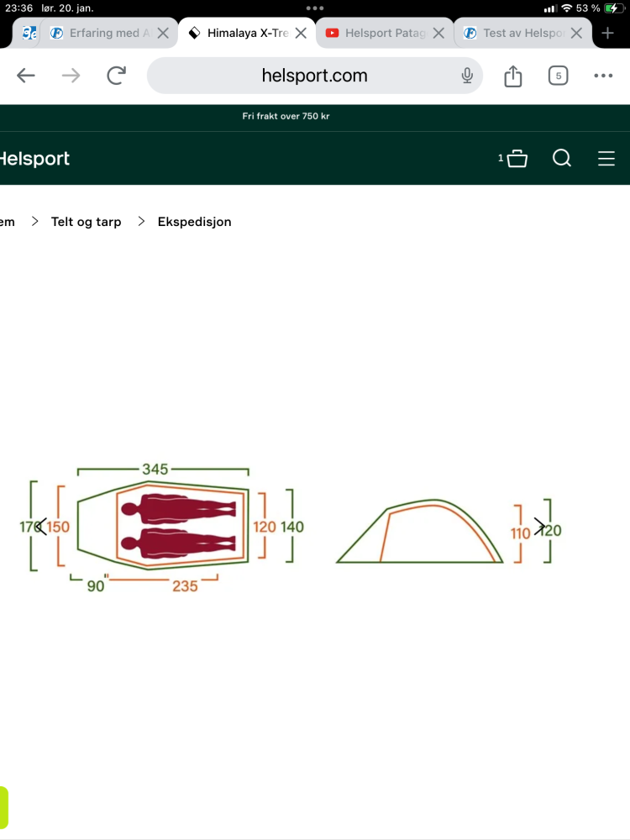
Task: Open the shopping cart
Action: click(517, 158)
